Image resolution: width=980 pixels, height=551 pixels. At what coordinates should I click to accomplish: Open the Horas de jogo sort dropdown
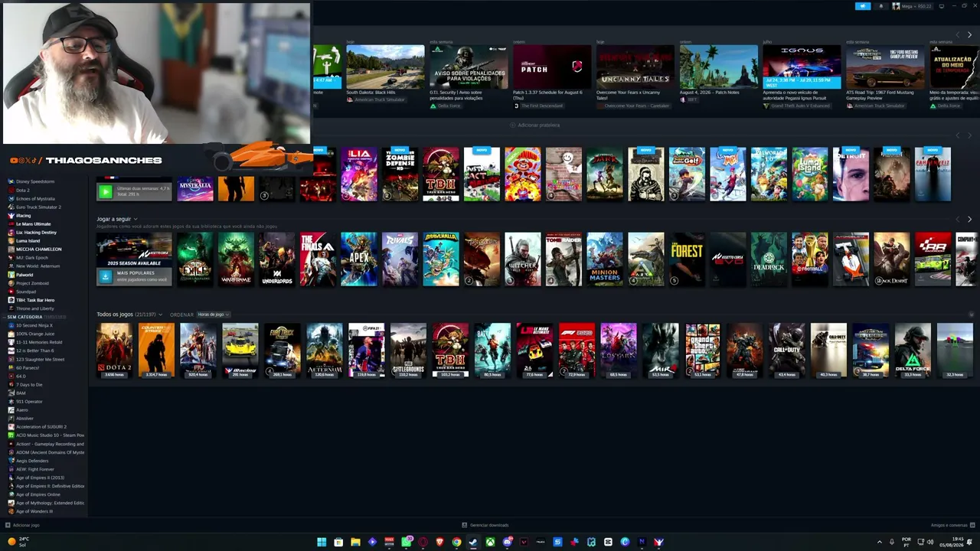(x=214, y=315)
